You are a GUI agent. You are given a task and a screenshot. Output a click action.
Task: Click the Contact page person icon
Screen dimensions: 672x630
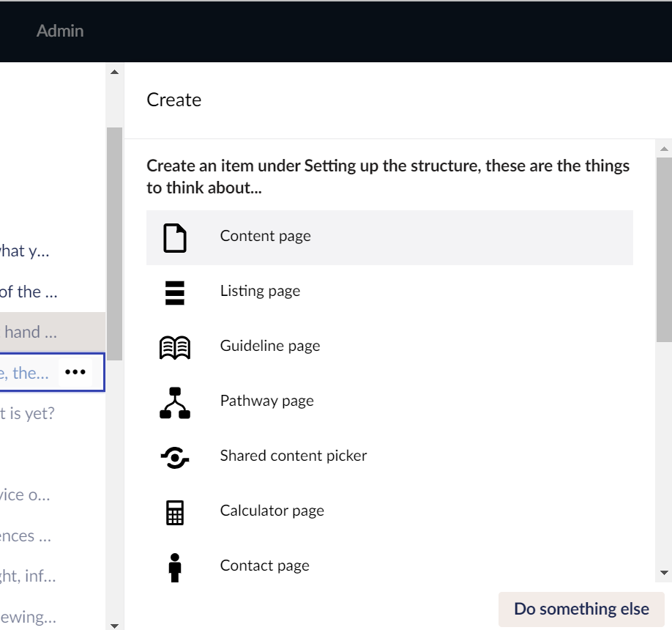pyautogui.click(x=175, y=567)
